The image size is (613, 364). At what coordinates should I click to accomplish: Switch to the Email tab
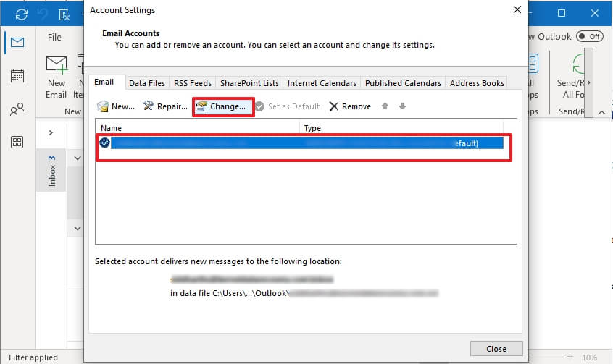pos(104,82)
